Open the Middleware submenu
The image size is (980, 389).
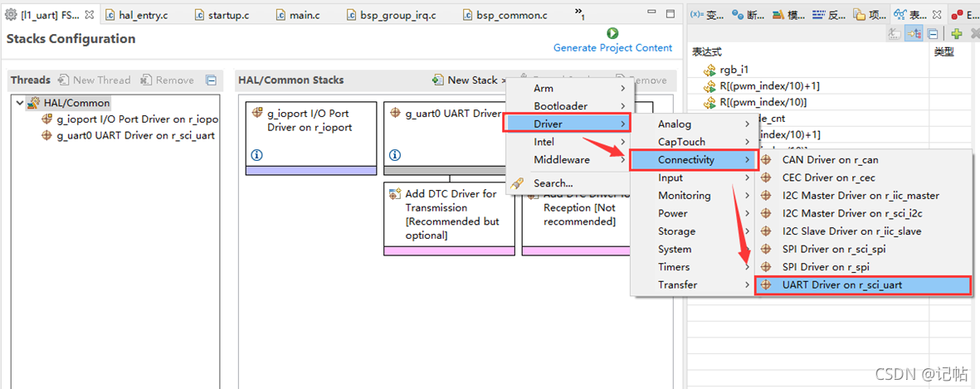pyautogui.click(x=570, y=160)
